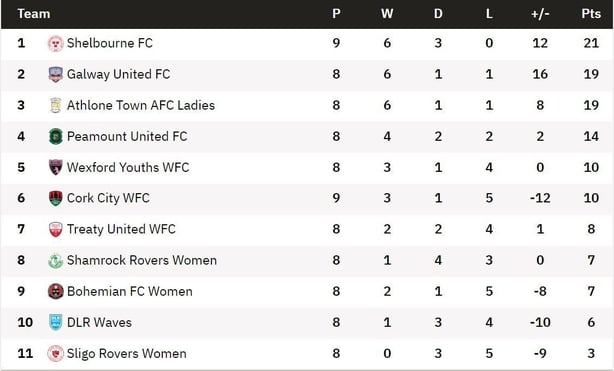Viewport: 614px width, 371px height.
Task: Click the Cork City WFC crest
Action: (56, 198)
